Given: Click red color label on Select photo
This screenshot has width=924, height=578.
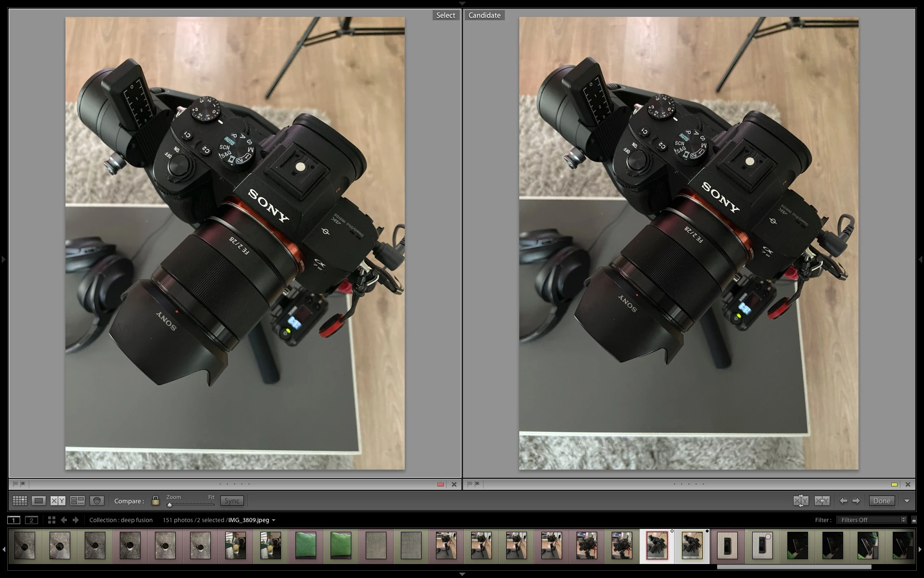Looking at the screenshot, I should click(440, 485).
